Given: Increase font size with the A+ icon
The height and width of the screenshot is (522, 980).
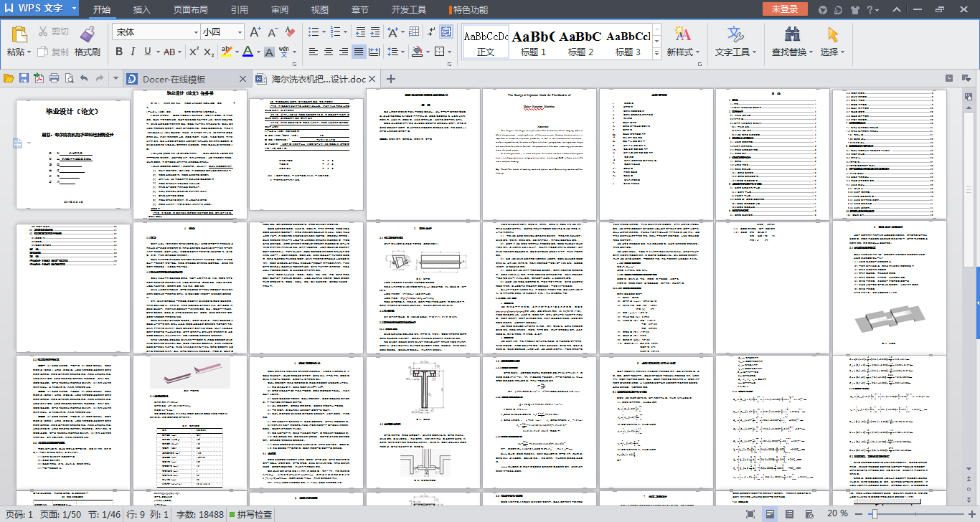Looking at the screenshot, I should point(255,32).
